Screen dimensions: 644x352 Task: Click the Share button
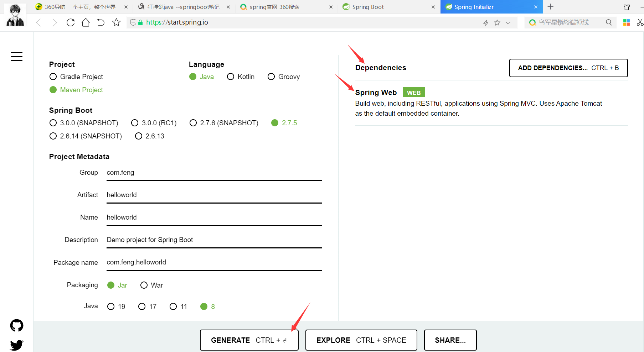pyautogui.click(x=450, y=340)
